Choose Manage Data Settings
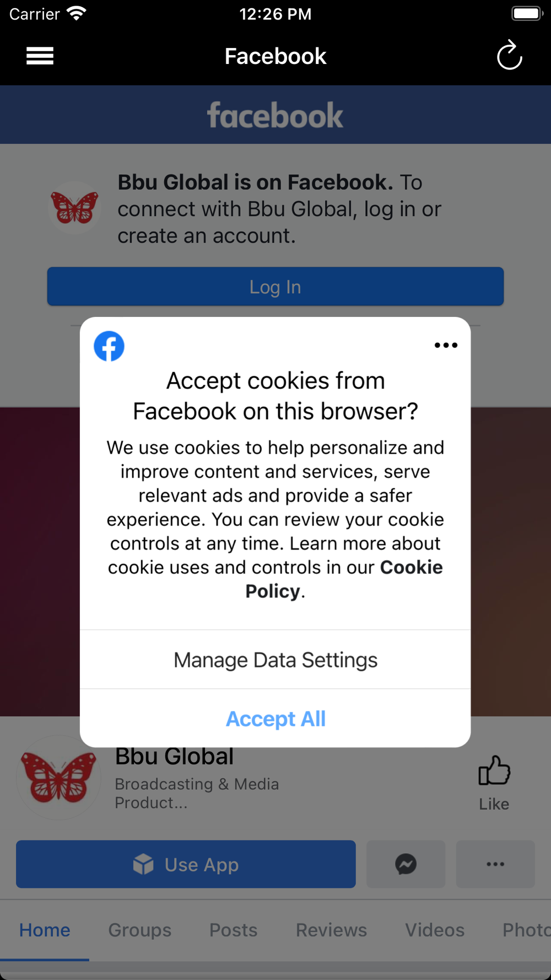551x980 pixels. [275, 660]
